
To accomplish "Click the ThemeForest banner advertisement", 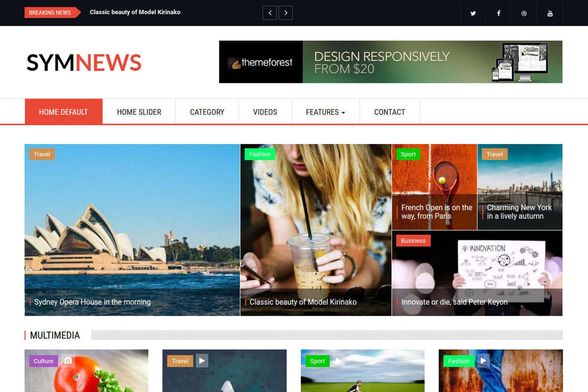I will click(391, 62).
